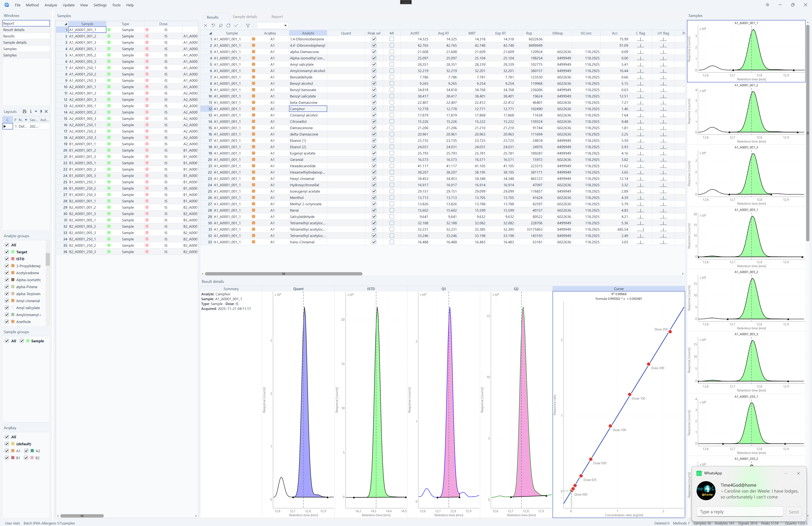This screenshot has width=812, height=526.
Task: Open the Analyze menu
Action: (x=51, y=5)
